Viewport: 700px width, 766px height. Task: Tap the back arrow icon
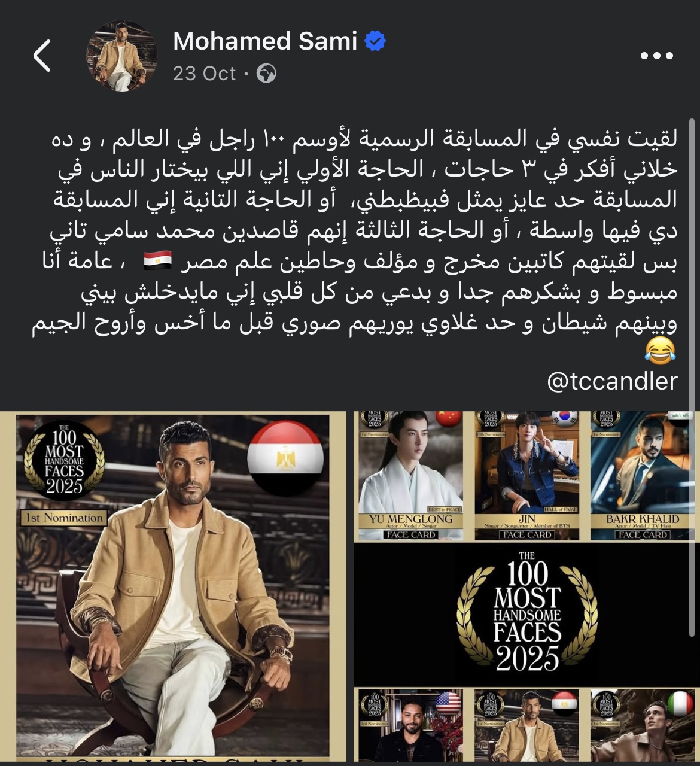tap(42, 56)
